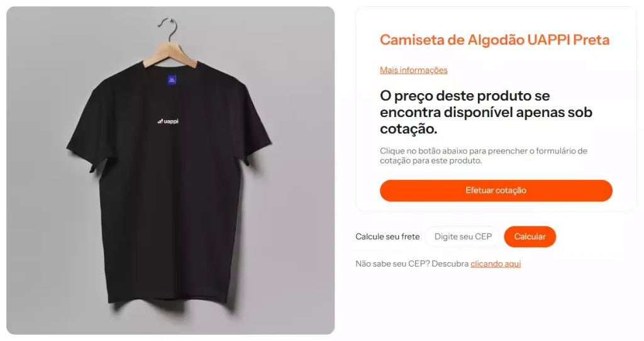The image size is (644, 341).
Task: Click the Calcule seu frete label
Action: (x=387, y=237)
